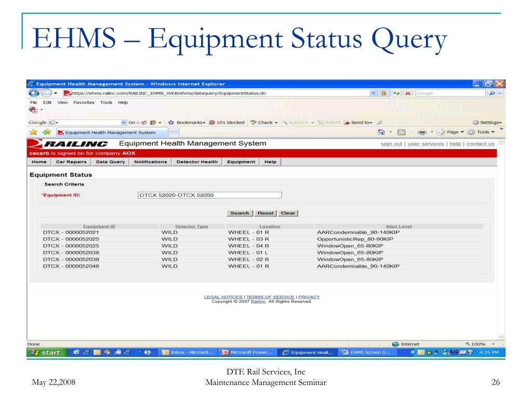This screenshot has width=532, height=399.
Task: Open the File menu
Action: tap(34, 102)
